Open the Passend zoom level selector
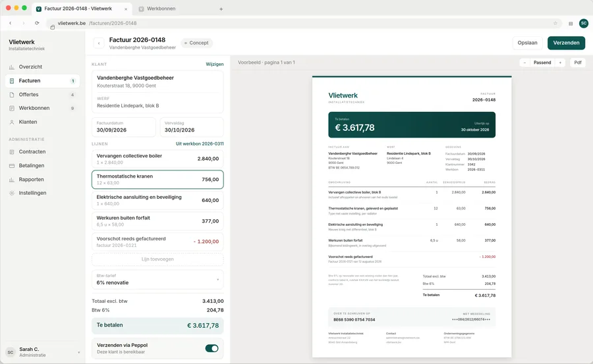This screenshot has height=364, width=593. (542, 63)
